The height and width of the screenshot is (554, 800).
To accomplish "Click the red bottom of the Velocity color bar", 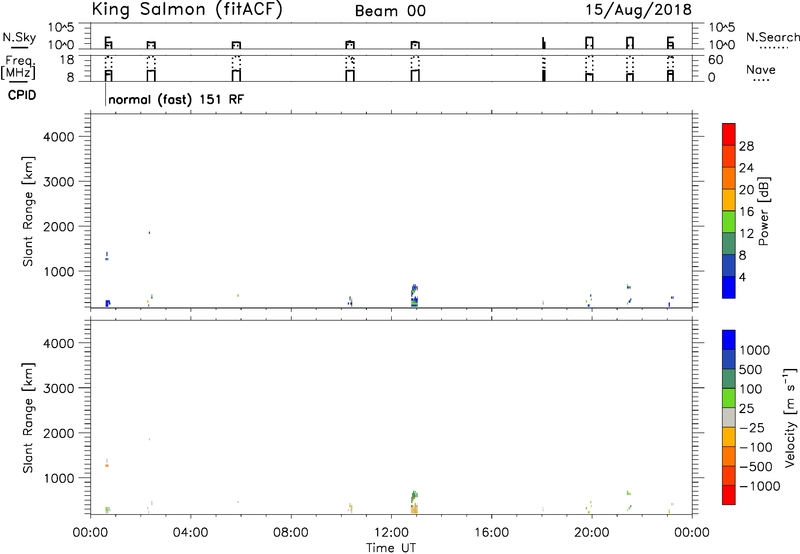I will pos(729,495).
